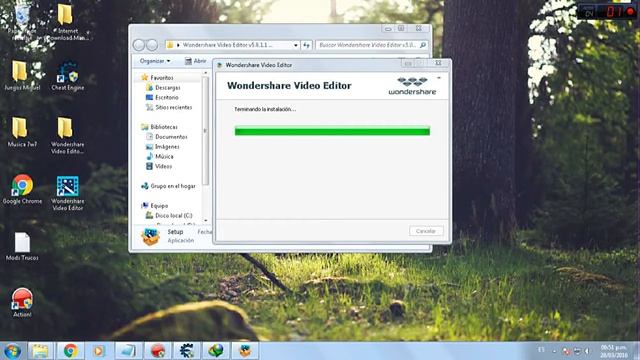Click the 'Terminando la instalación...' status text

coord(265,109)
